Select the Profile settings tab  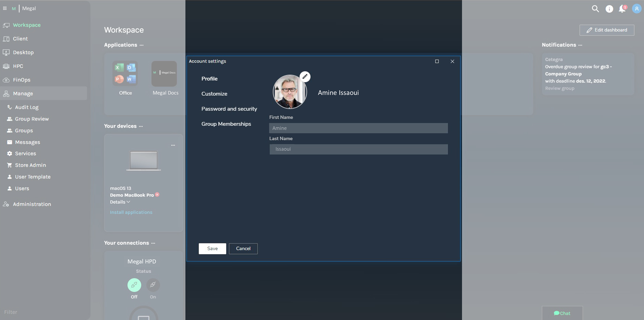click(x=209, y=79)
